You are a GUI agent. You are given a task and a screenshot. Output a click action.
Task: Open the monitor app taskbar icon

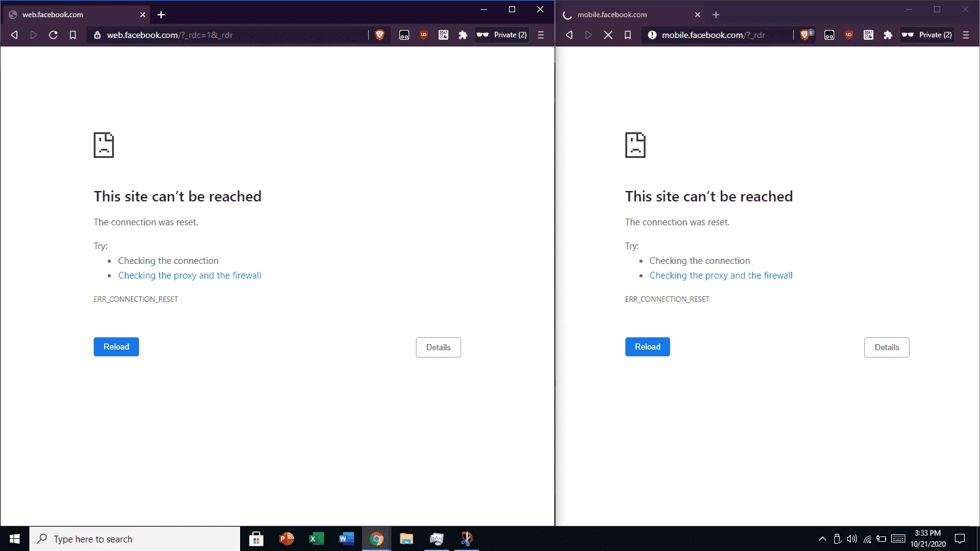(437, 539)
